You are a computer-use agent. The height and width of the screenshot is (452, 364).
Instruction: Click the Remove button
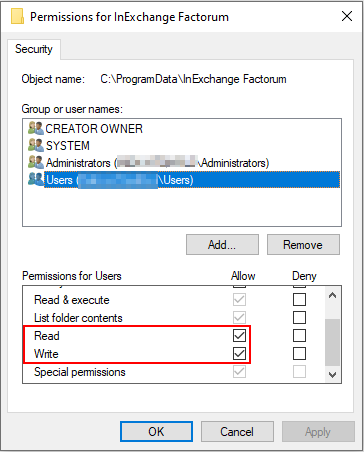click(x=303, y=245)
